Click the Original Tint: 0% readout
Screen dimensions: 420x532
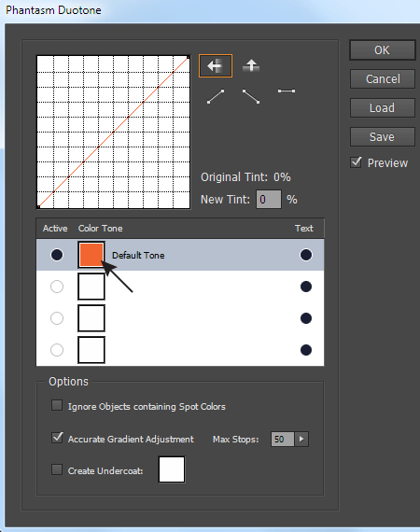pyautogui.click(x=245, y=177)
